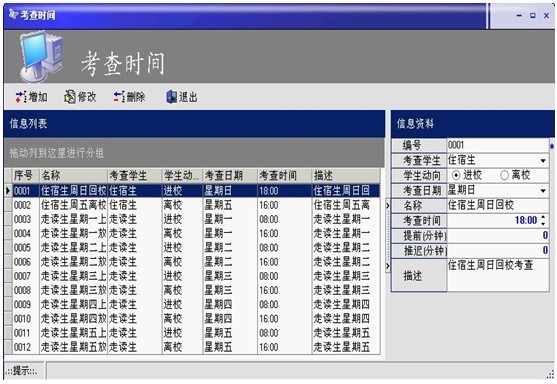Sort list by 名称 column header
This screenshot has height=384, width=557.
73,175
